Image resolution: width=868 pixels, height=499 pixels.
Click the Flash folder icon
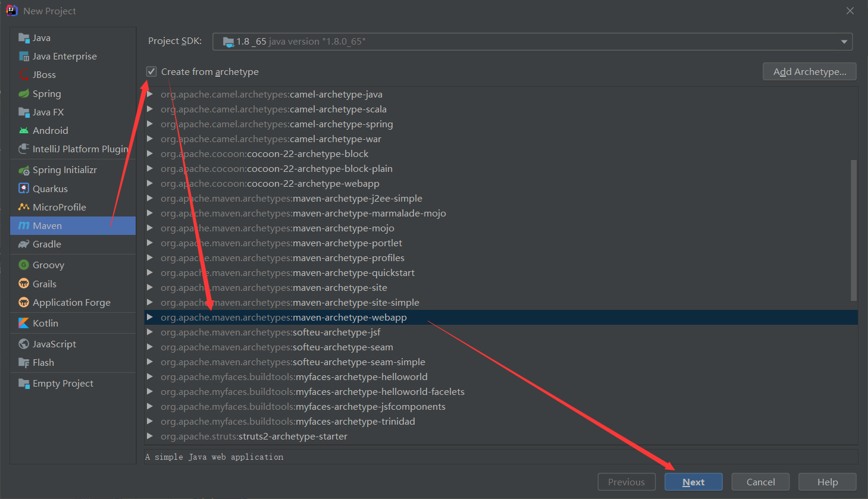coord(24,362)
